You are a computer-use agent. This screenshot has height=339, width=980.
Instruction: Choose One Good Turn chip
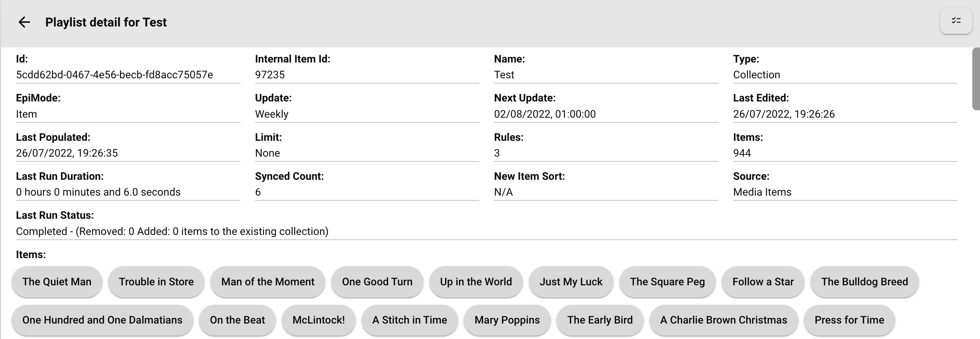377,282
